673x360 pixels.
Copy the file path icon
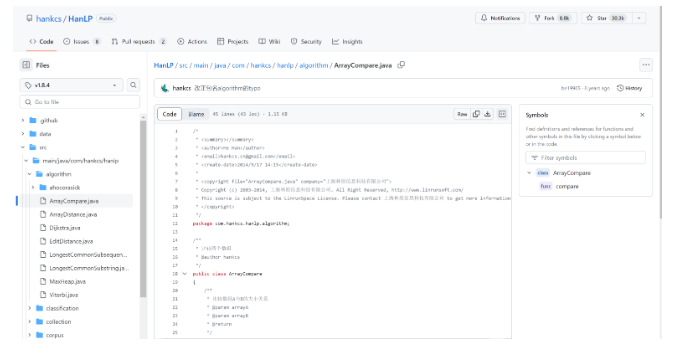coord(401,65)
